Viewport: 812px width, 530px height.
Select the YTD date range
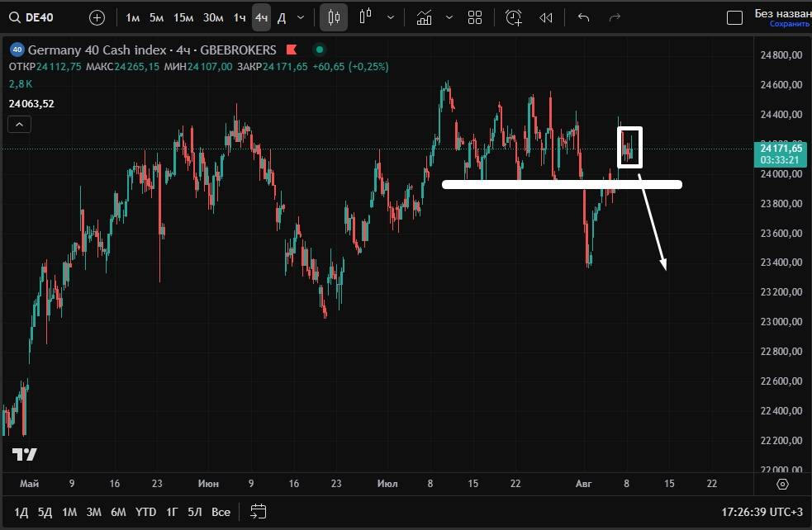pyautogui.click(x=145, y=512)
